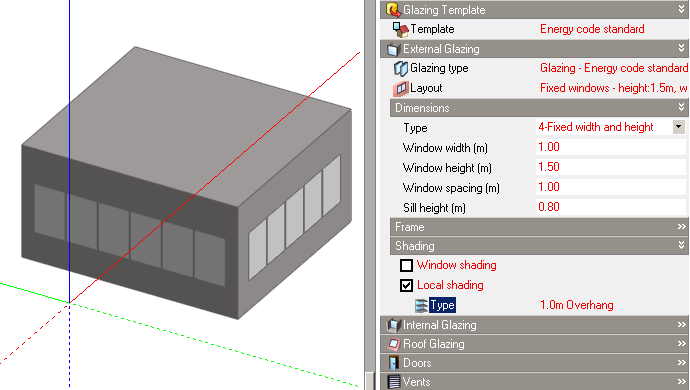The height and width of the screenshot is (390, 690).
Task: Click the Window height value field
Action: click(611, 167)
